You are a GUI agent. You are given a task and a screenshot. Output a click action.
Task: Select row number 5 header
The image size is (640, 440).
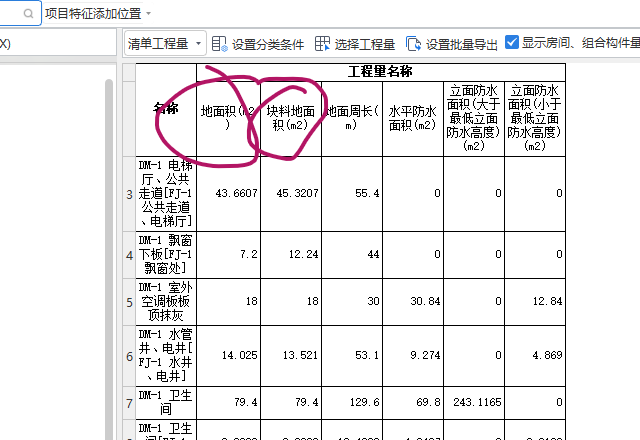tap(129, 302)
